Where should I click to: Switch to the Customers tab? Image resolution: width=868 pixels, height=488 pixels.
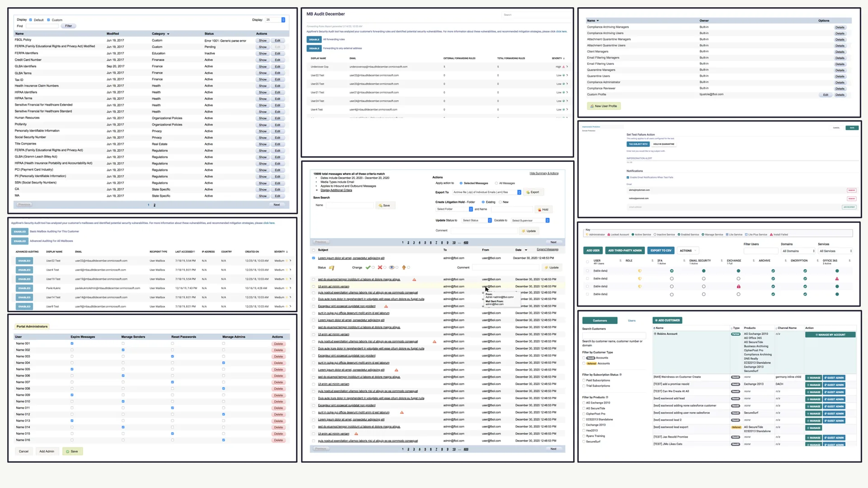click(x=599, y=320)
